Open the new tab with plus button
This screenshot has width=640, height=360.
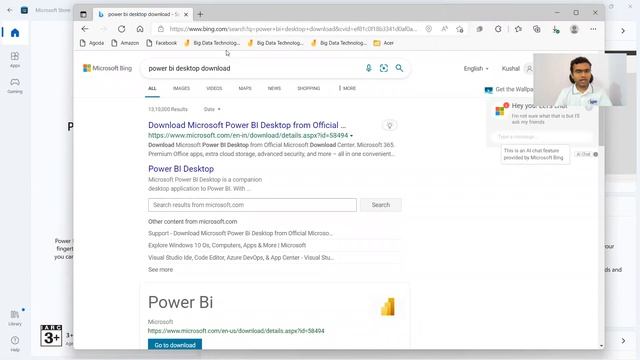tap(200, 14)
